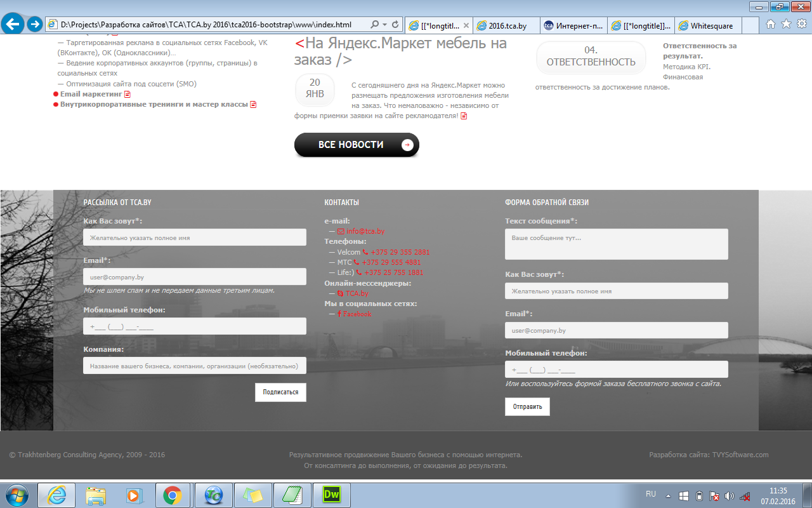Image resolution: width=812 pixels, height=508 pixels.
Task: Switch to Dreamweaver on the taskbar
Action: coord(332,495)
